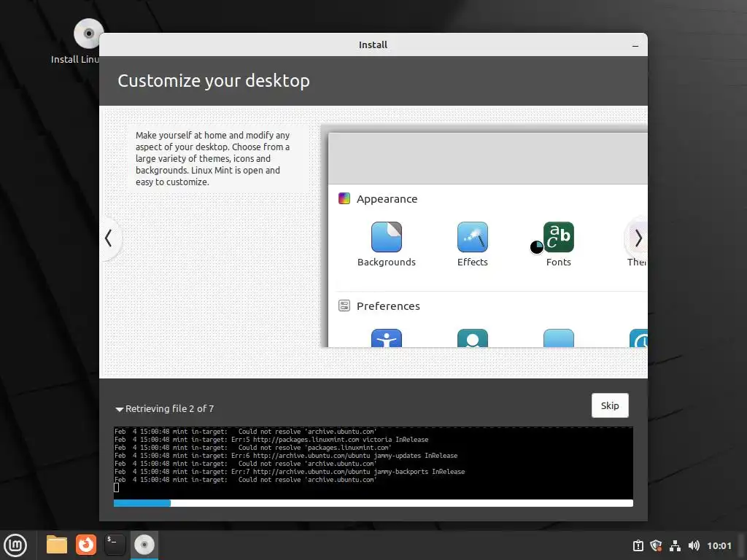The image size is (747, 560).
Task: Click the Backgrounds icon in slideshow
Action: 387,237
